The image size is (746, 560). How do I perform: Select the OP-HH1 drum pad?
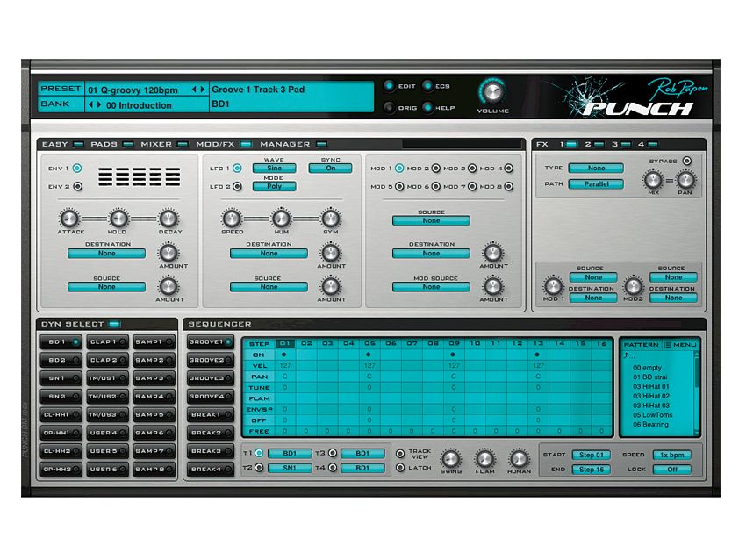point(61,433)
